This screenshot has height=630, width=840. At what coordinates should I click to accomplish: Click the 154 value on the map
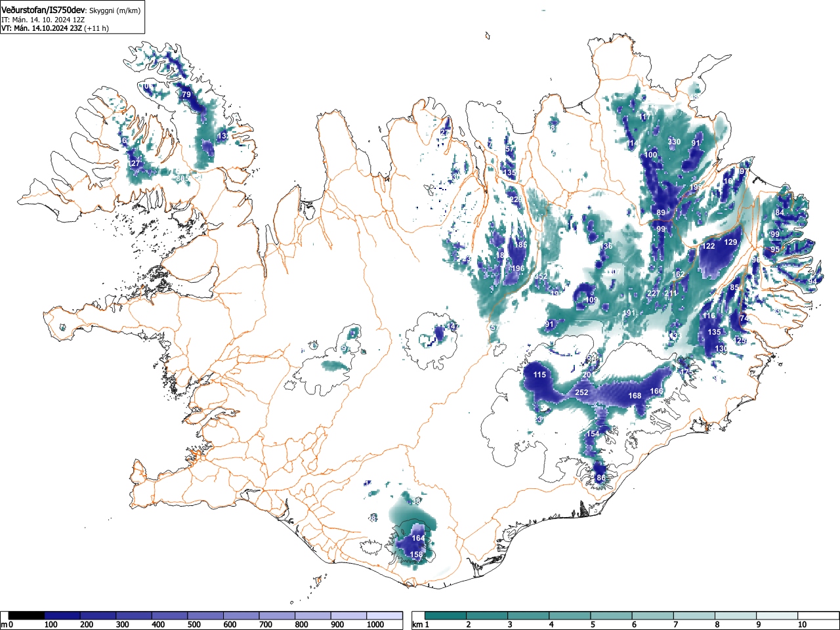click(x=593, y=434)
